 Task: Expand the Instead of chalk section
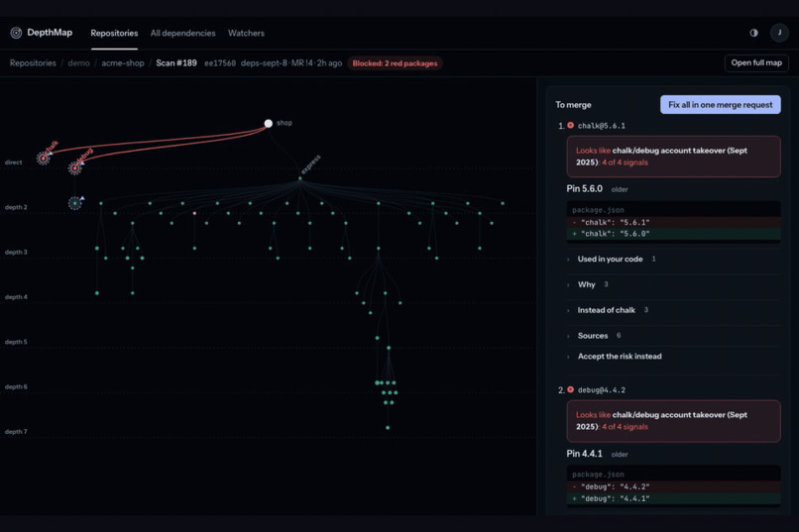(x=673, y=310)
